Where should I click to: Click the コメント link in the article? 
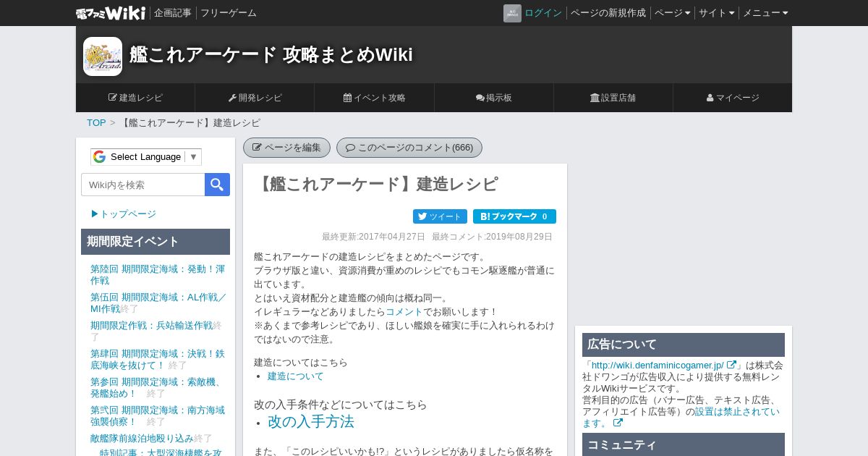[404, 312]
